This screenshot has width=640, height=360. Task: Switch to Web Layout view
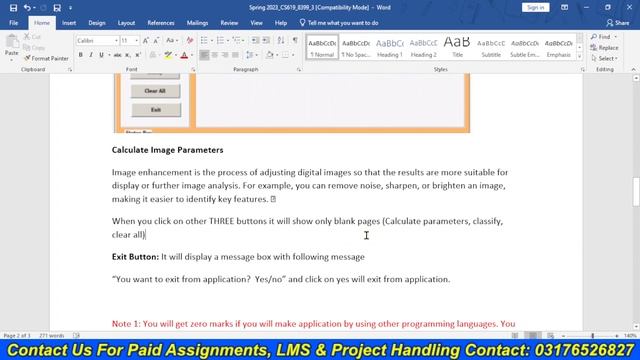551,336
